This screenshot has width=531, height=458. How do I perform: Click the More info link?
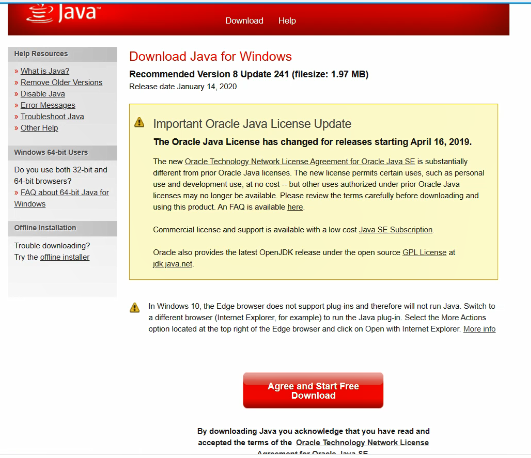[479, 329]
